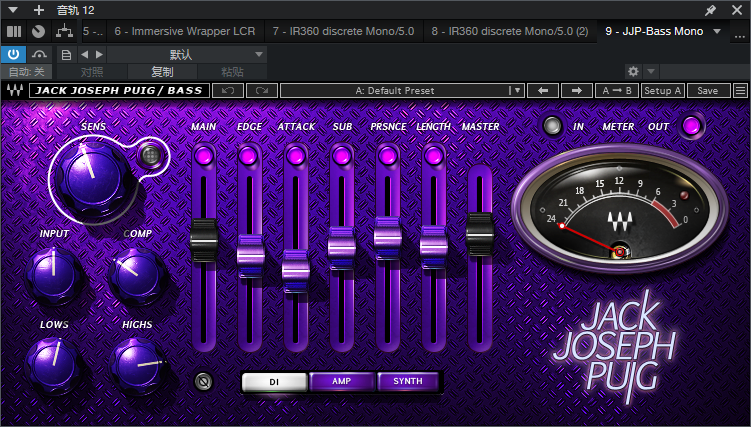This screenshot has height=427, width=751.
Task: Click the dial gauge icon in the header
Action: 38,32
